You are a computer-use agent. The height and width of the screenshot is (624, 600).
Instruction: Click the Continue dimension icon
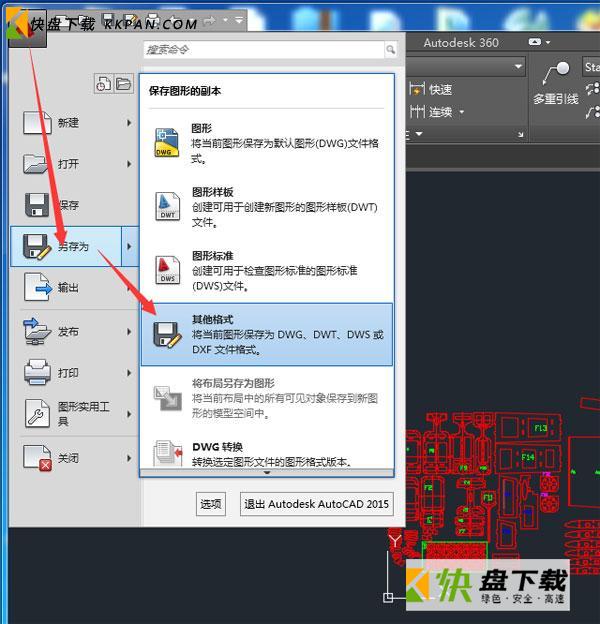point(417,112)
